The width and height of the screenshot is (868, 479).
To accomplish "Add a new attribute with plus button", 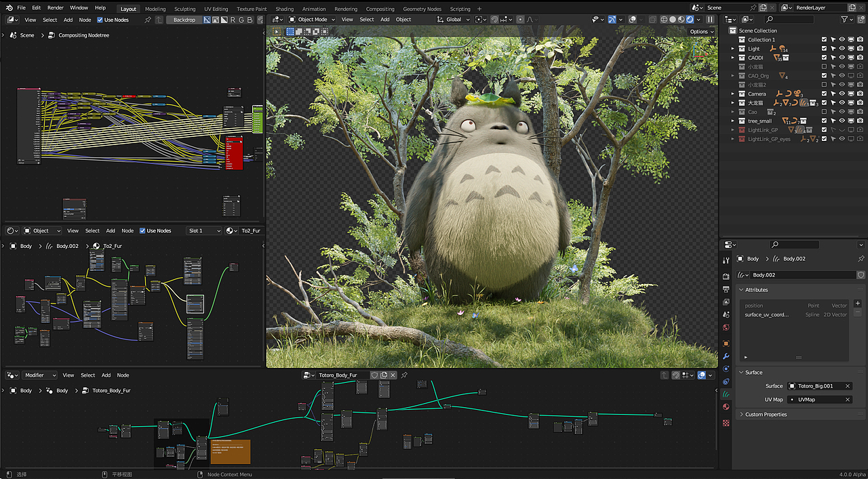I will pyautogui.click(x=857, y=304).
